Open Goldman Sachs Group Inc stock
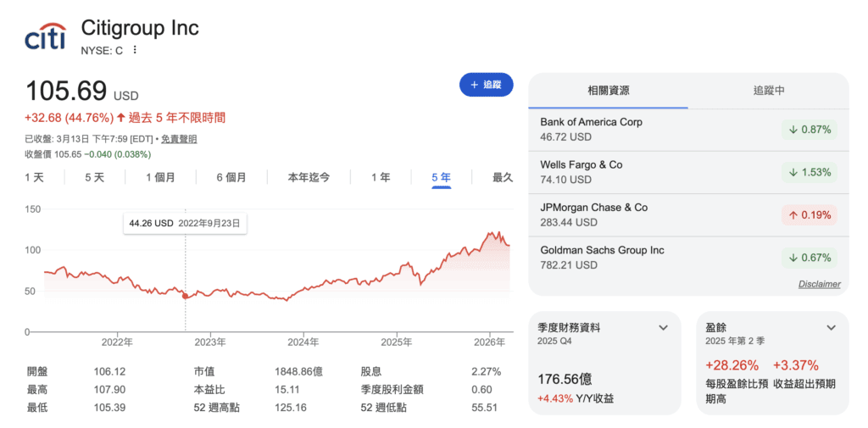 coord(688,258)
